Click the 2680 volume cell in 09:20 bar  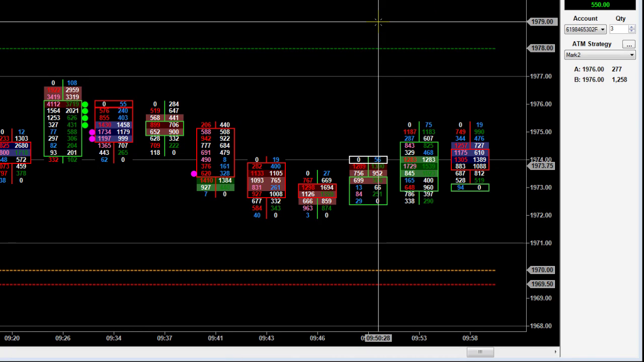tap(21, 146)
